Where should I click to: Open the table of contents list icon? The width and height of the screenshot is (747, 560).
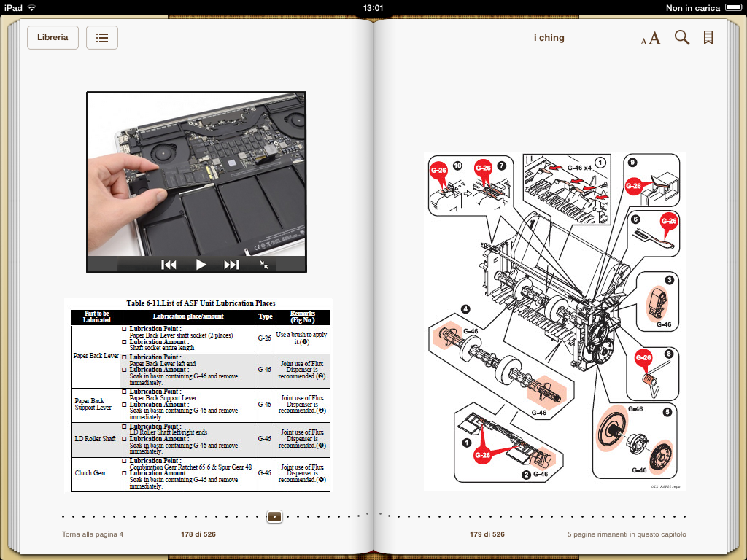(x=102, y=38)
